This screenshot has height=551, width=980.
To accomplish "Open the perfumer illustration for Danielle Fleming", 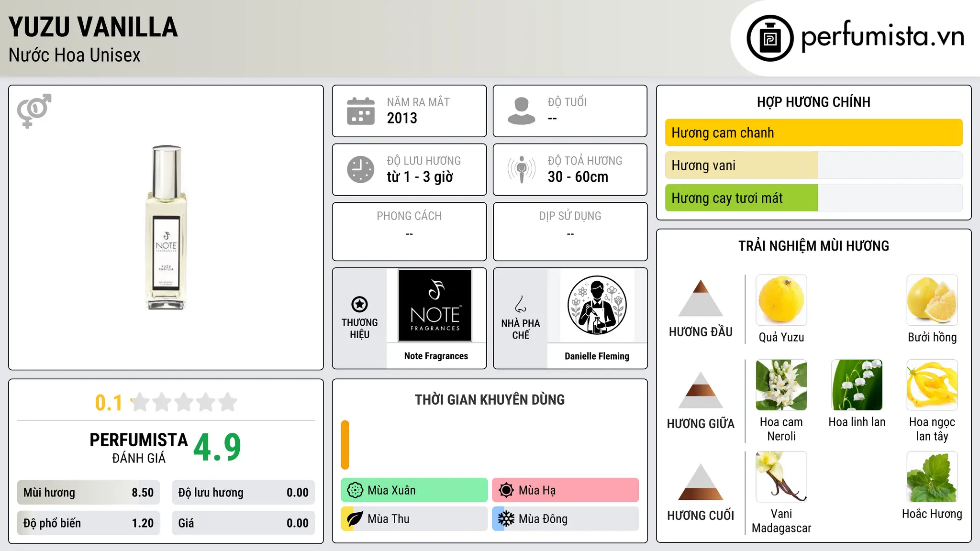I will coord(597,305).
